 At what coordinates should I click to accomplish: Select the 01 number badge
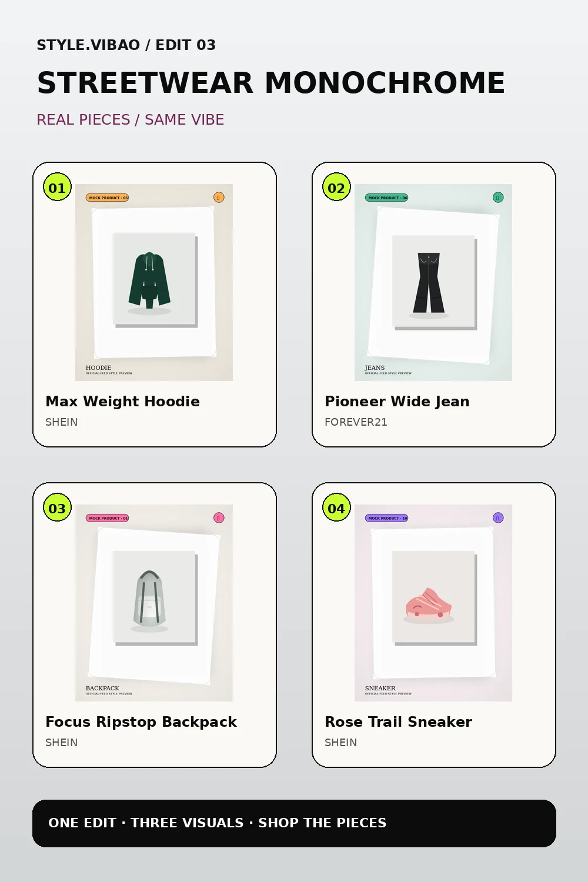pyautogui.click(x=57, y=188)
